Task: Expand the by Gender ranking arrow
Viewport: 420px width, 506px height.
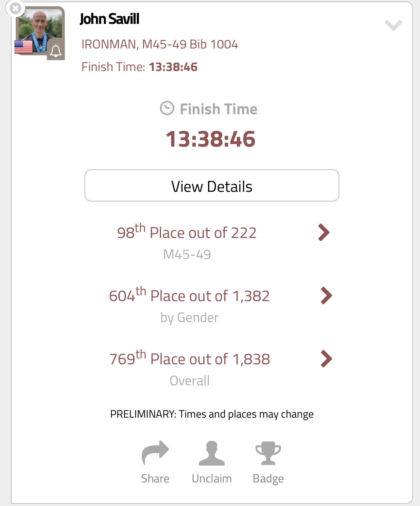Action: pyautogui.click(x=326, y=296)
